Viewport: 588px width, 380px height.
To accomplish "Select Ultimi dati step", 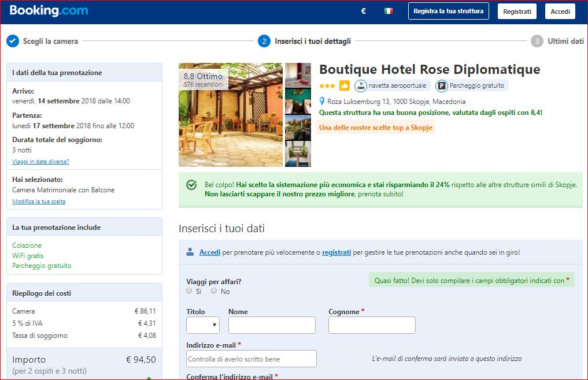I will point(565,41).
